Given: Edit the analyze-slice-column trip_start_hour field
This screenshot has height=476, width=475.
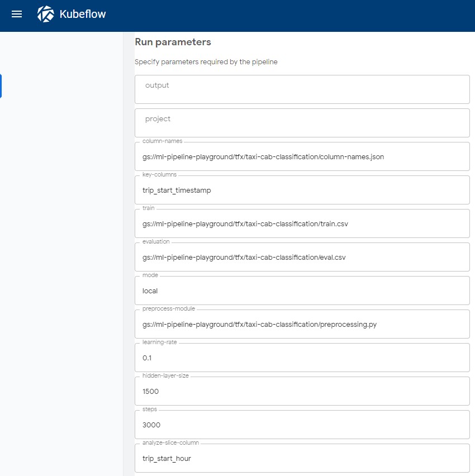Looking at the screenshot, I should [302, 458].
